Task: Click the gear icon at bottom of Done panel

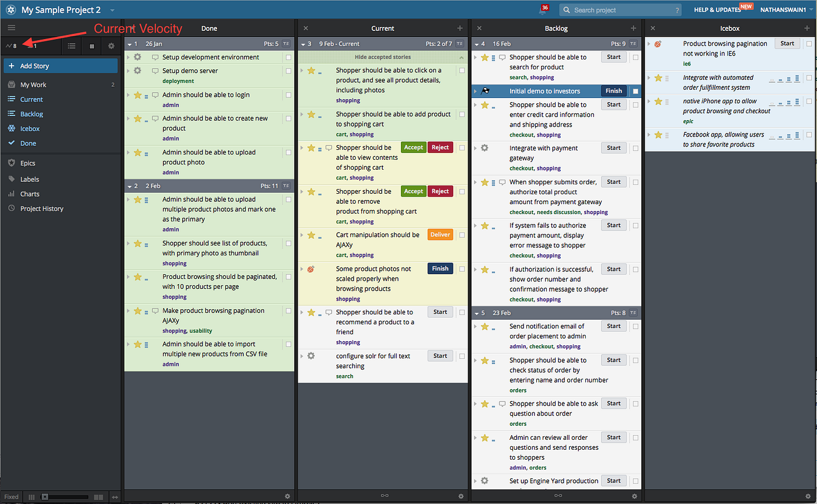Action: (x=287, y=496)
